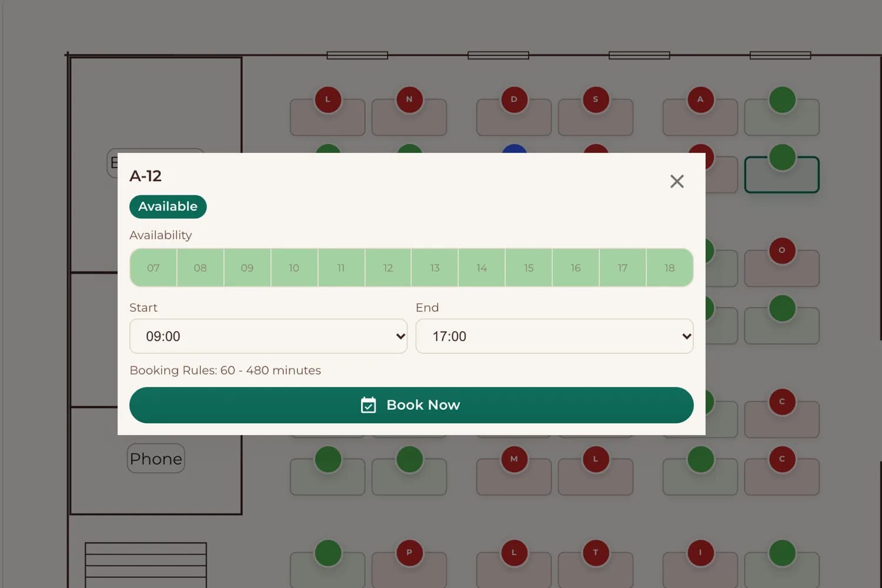The height and width of the screenshot is (588, 882).
Task: Select the 08 availability time slot
Action: (x=201, y=268)
